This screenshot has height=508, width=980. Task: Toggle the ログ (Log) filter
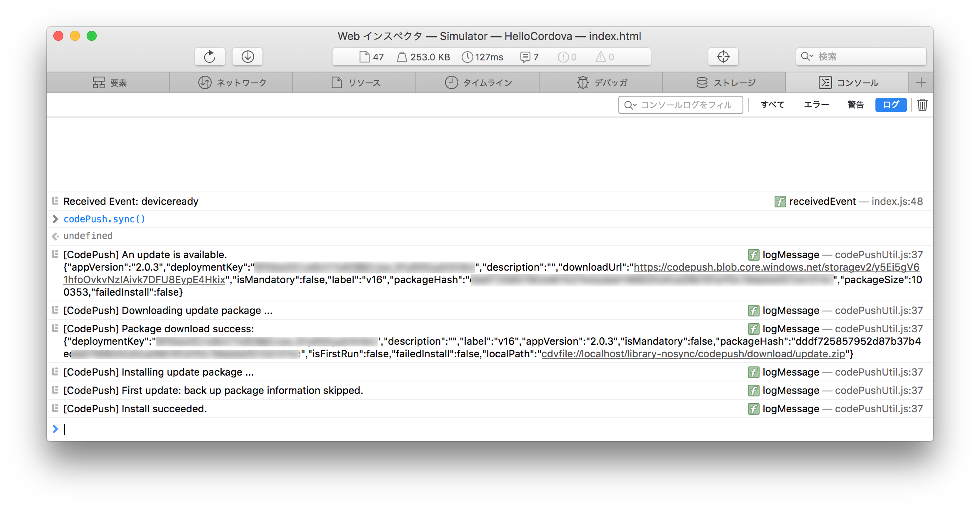[891, 105]
